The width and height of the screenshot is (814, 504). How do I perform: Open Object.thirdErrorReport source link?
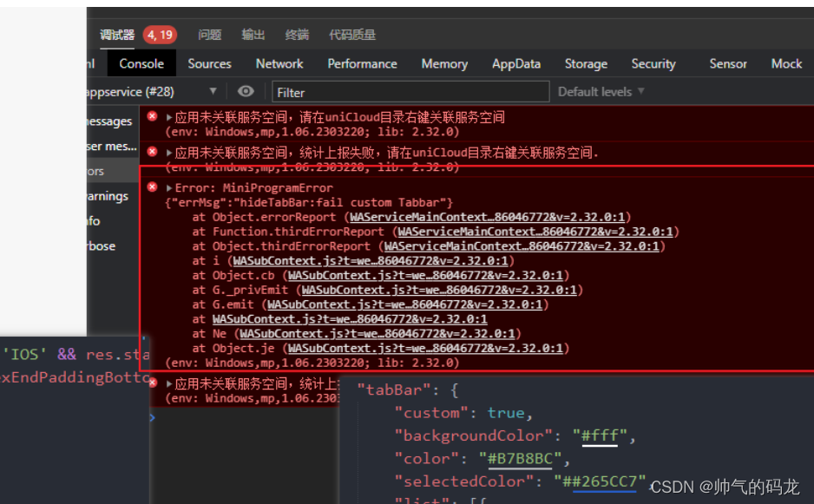(522, 246)
